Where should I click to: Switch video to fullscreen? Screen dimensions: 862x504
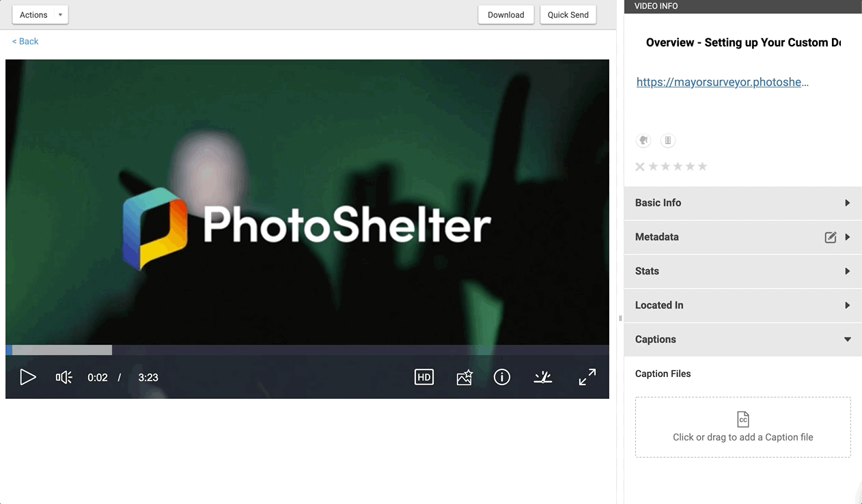[587, 377]
